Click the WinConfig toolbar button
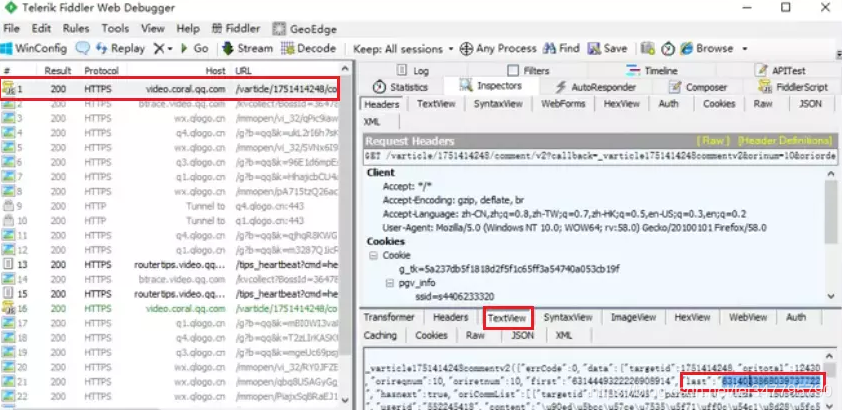Viewport: 842px width, 410px height. (x=34, y=48)
